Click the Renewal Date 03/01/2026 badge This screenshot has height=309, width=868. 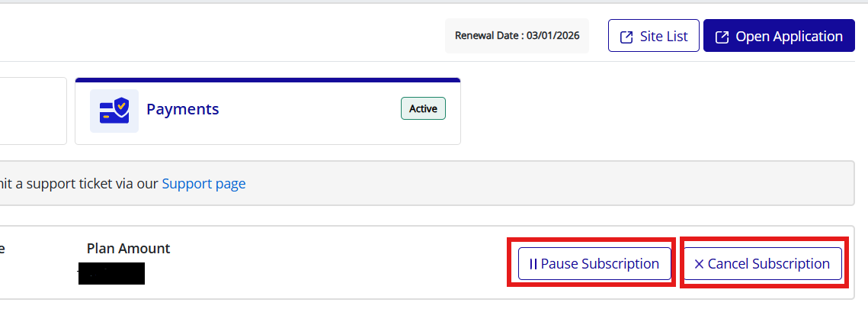pyautogui.click(x=517, y=36)
